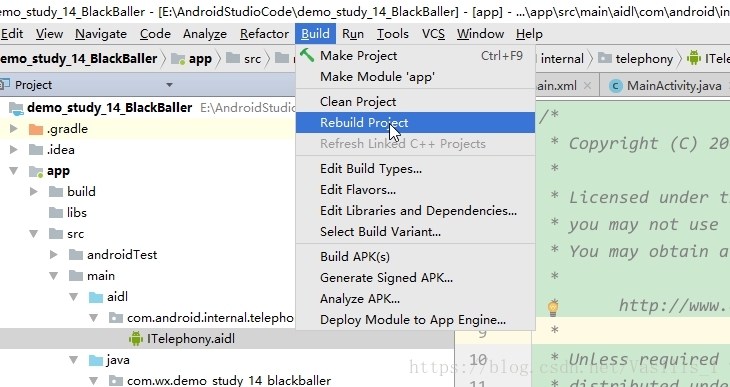Select com.wx.demo_study_14_blackballer package

coord(229,380)
